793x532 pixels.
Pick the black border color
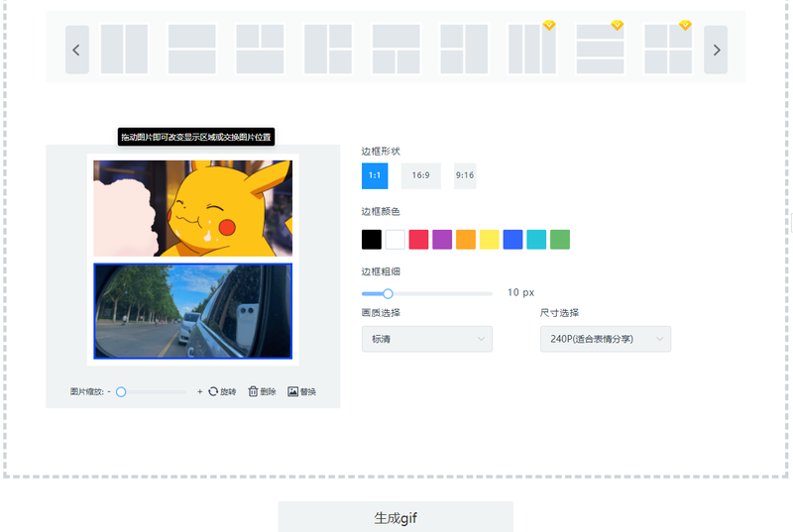[x=372, y=240]
